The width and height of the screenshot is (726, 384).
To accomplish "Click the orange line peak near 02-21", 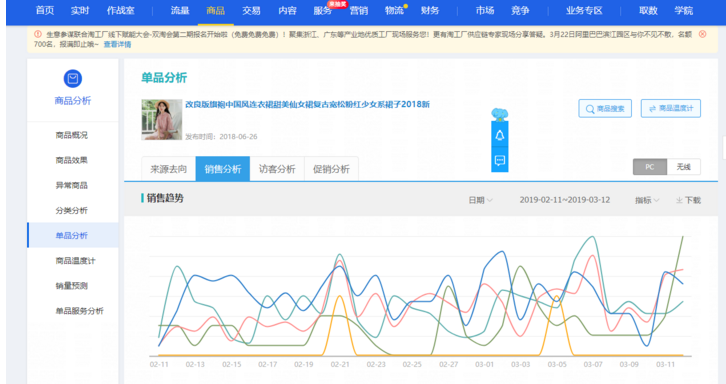I will click(x=340, y=296).
